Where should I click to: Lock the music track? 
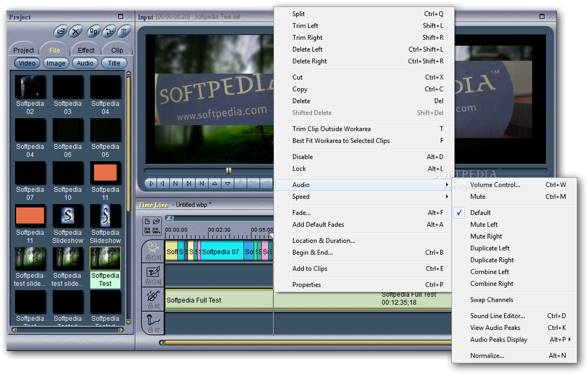[x=150, y=306]
